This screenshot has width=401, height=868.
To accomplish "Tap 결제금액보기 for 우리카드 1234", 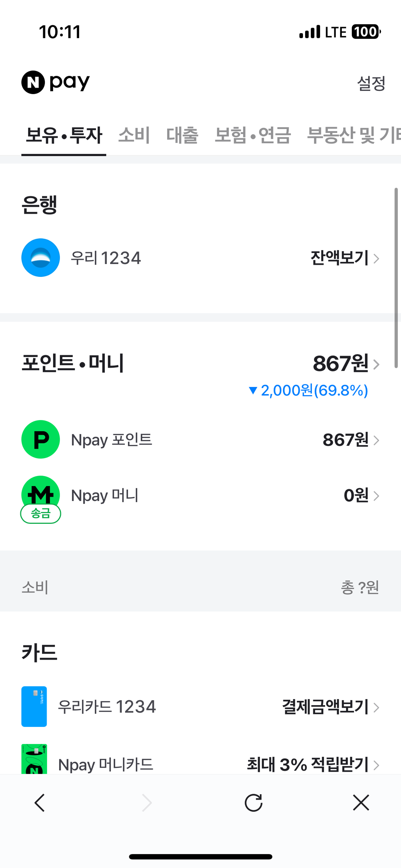I will pos(330,707).
